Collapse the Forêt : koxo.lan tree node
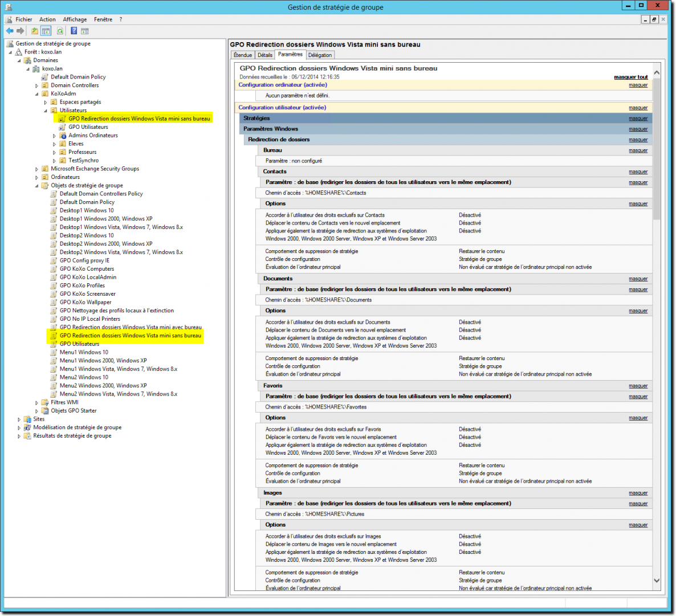 11,52
